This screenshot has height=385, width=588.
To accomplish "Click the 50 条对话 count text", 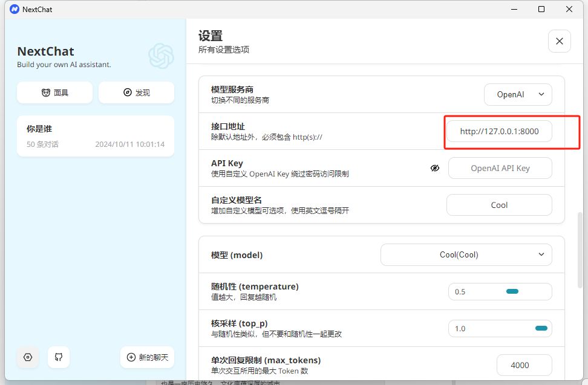I will (x=42, y=144).
